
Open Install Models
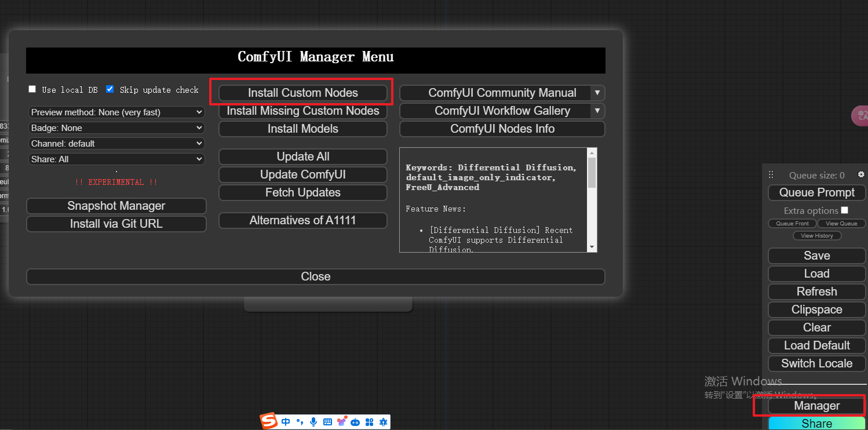(303, 129)
